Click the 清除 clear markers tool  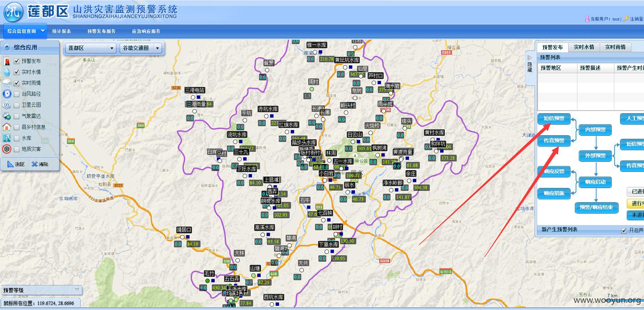pos(40,164)
